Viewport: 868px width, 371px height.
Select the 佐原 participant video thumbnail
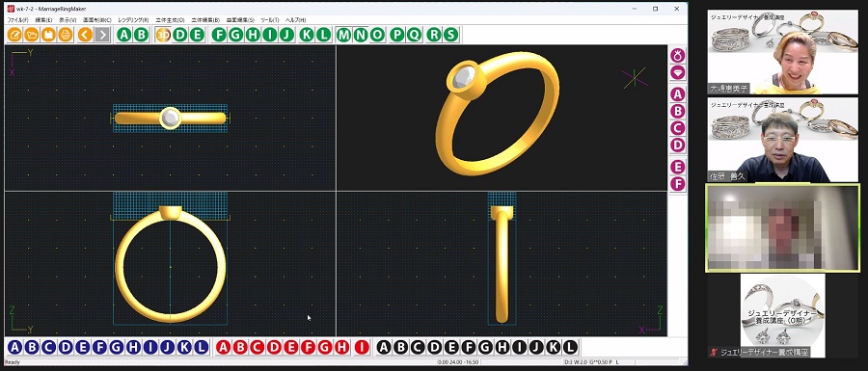click(x=783, y=140)
